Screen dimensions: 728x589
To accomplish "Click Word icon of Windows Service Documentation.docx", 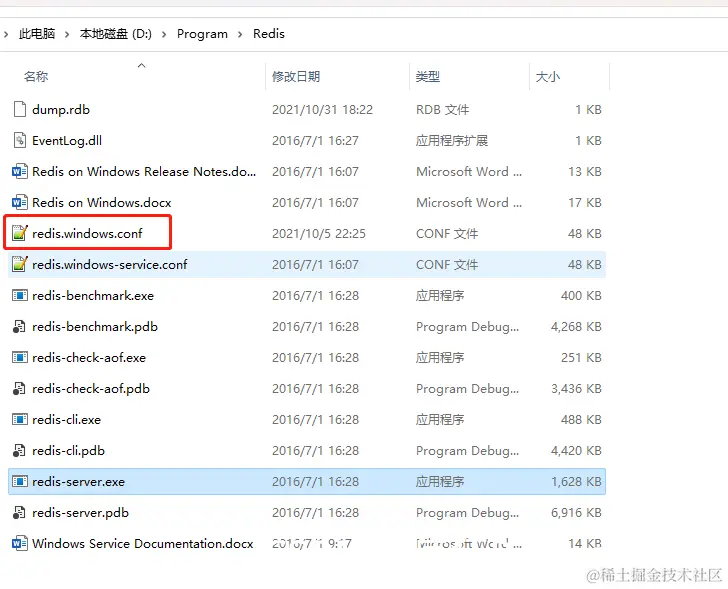I will pyautogui.click(x=20, y=544).
